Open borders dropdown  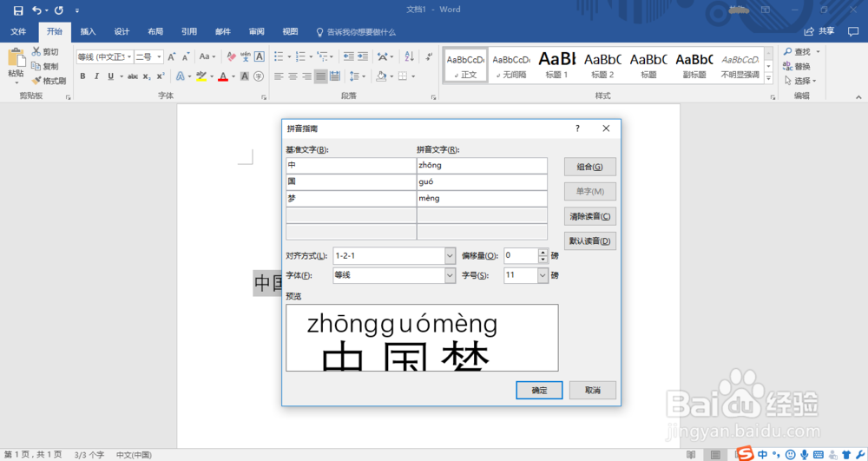click(413, 76)
